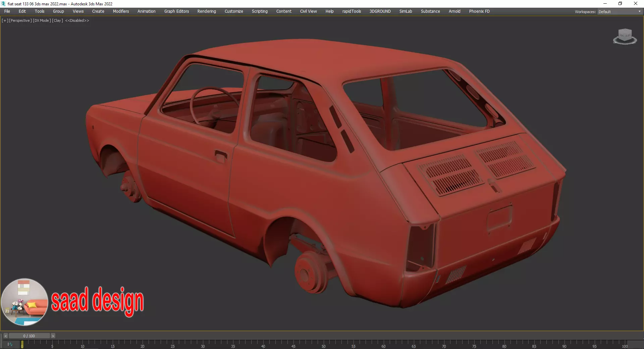This screenshot has width=644, height=349.
Task: Open the Graph Editors menu
Action: [176, 11]
